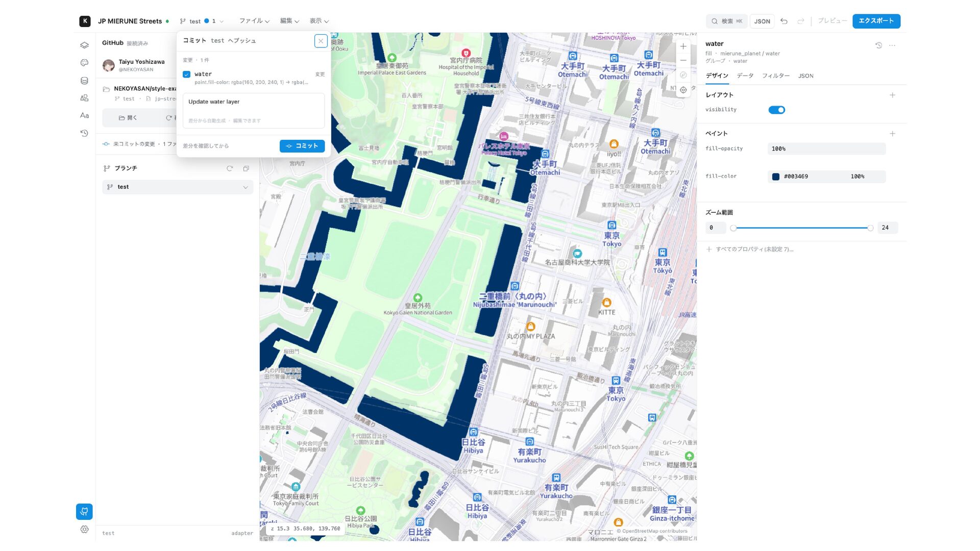Screen dimensions: 980x551
Task: Toggle the visibility switch off
Action: tap(776, 110)
